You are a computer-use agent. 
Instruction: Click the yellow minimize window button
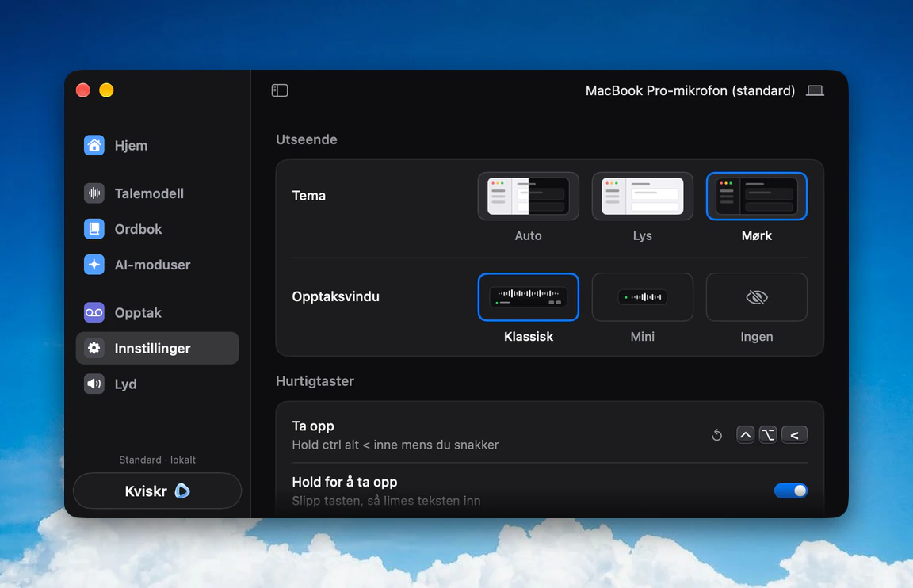click(106, 90)
